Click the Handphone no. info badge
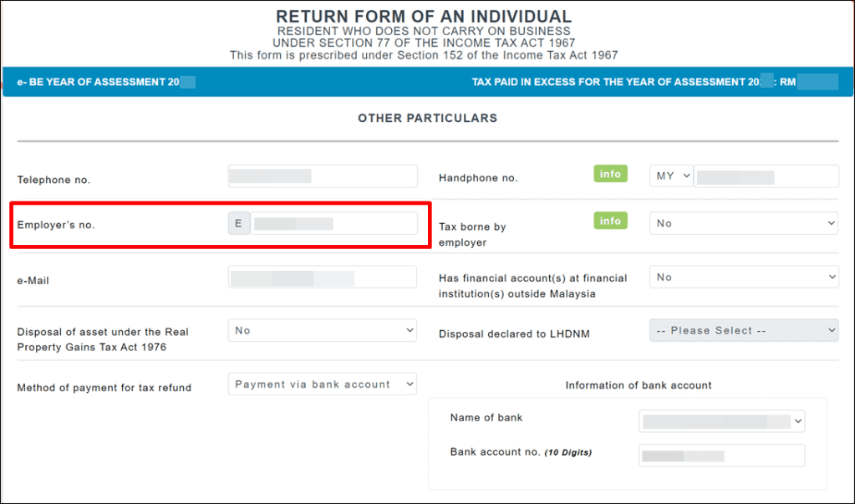Screen dimensions: 855x504 (610, 174)
